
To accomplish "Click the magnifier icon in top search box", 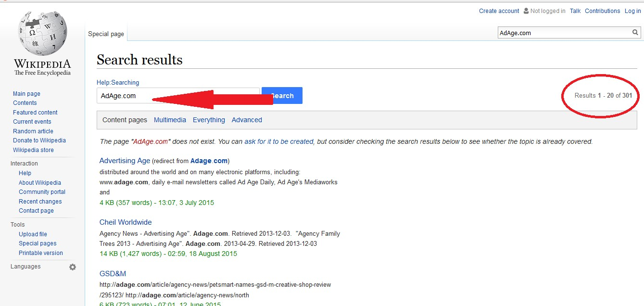I will click(635, 33).
